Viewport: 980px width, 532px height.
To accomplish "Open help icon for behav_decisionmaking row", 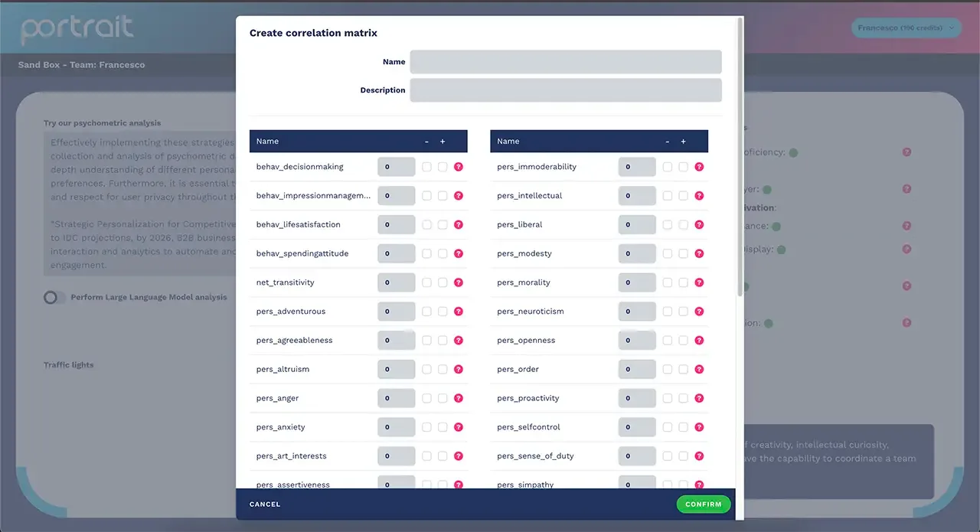I will (x=459, y=167).
